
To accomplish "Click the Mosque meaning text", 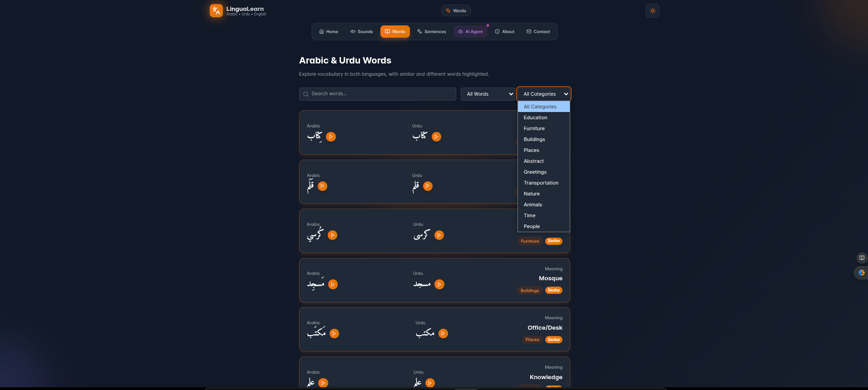I will [551, 278].
